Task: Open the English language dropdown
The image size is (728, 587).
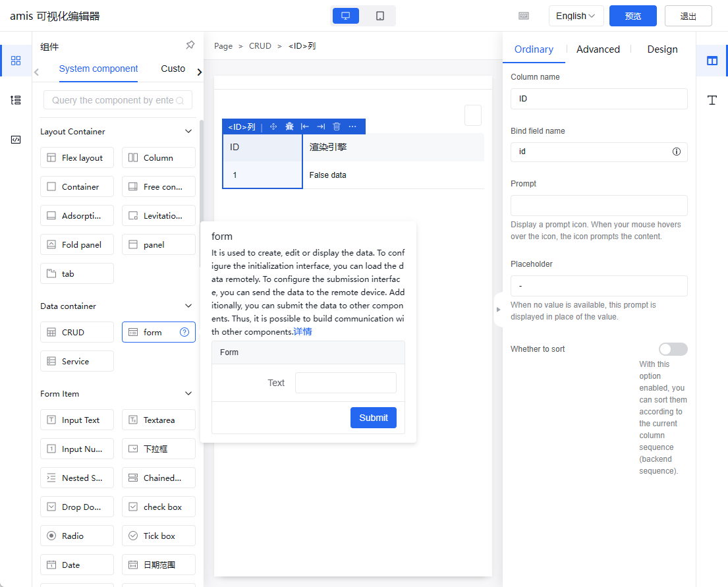Action: [x=576, y=15]
